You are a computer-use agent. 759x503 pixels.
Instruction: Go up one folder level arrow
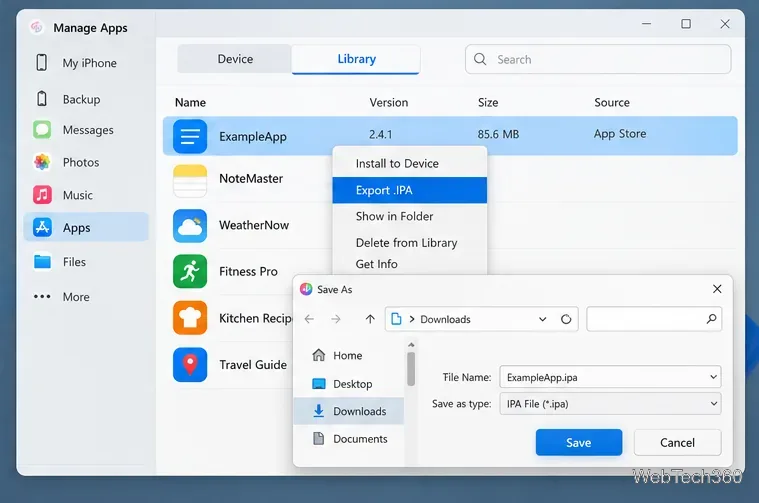[x=370, y=319]
